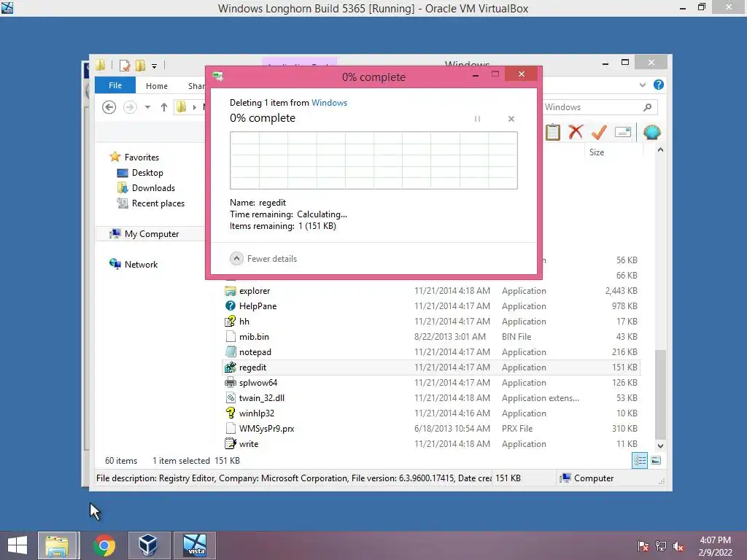
Task: Click the 2,443 KB size of explorer
Action: pos(622,291)
